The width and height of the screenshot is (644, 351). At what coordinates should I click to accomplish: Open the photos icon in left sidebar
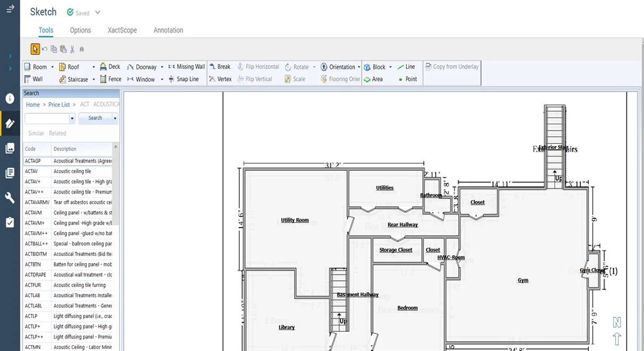(x=10, y=148)
